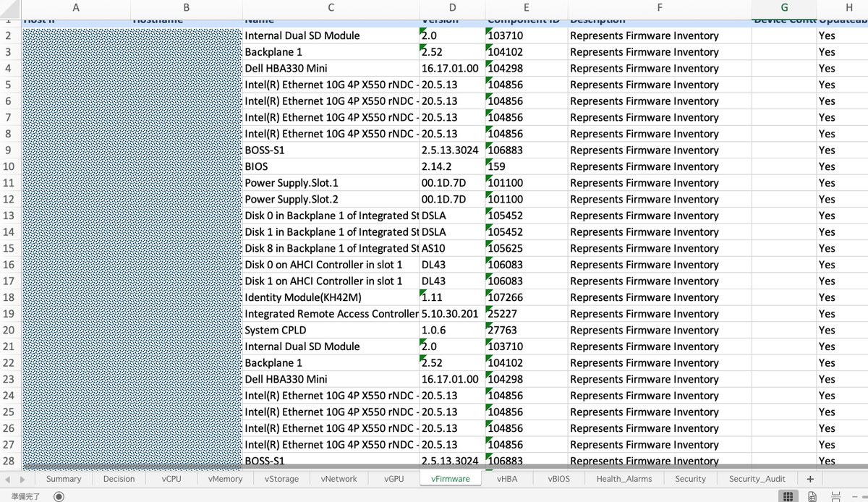The height and width of the screenshot is (502, 868).
Task: Click description cell in row 20
Action: (x=660, y=330)
